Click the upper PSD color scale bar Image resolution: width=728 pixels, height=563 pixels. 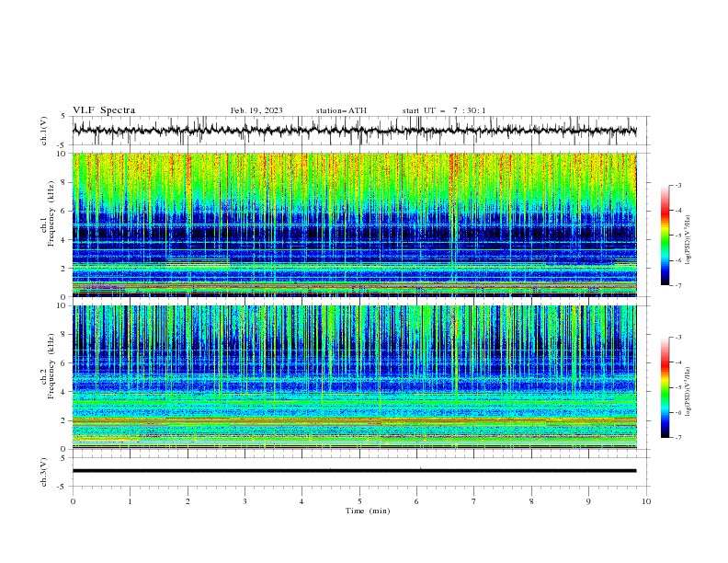[665, 236]
